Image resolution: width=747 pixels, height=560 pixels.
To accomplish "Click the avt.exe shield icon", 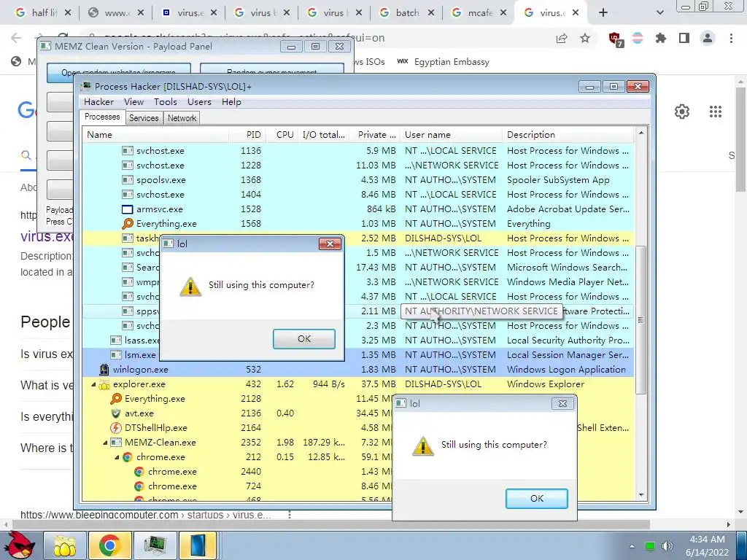I will point(116,413).
